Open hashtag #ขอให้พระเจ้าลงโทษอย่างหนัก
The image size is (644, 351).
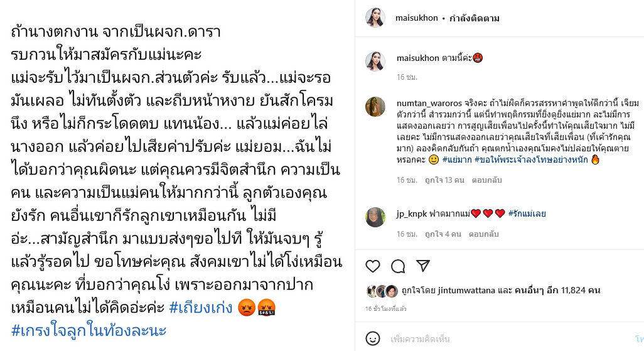(x=532, y=159)
